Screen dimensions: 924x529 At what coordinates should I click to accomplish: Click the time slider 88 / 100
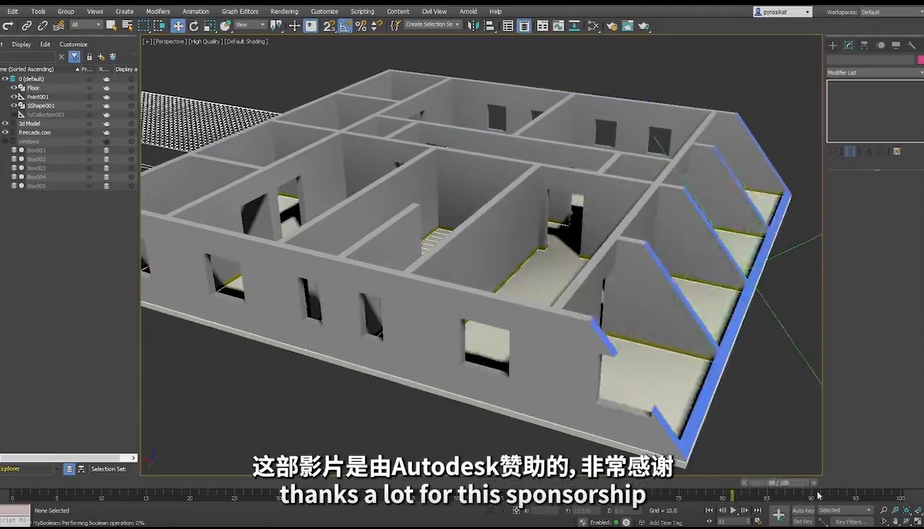(778, 482)
